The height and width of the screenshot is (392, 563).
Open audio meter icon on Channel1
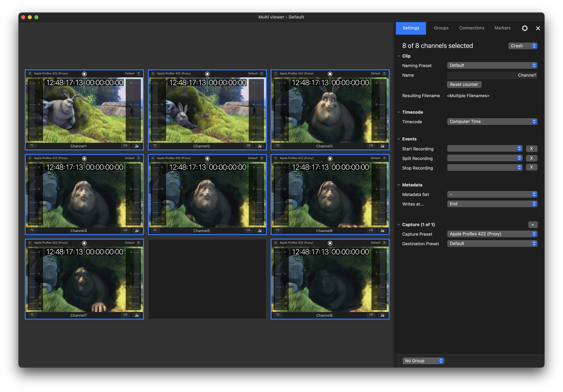click(x=137, y=146)
